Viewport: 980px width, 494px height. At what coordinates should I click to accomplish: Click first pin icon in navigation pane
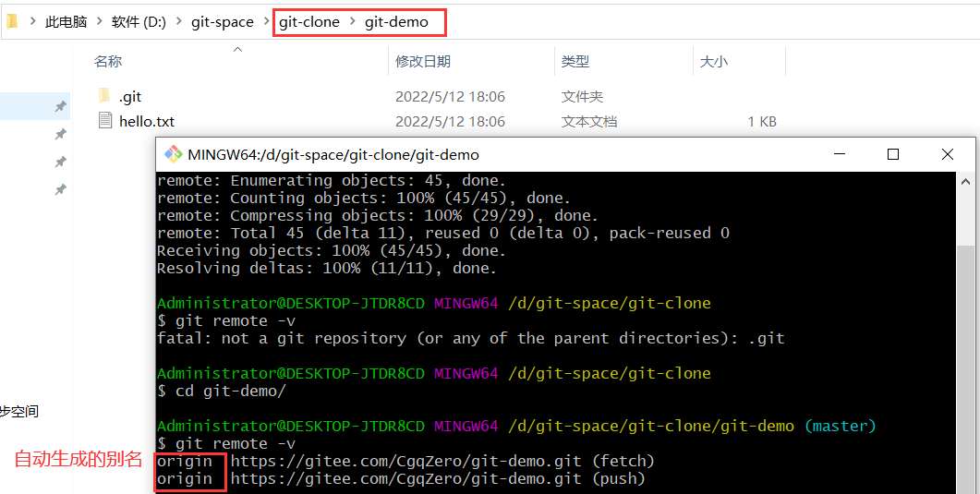click(x=61, y=107)
